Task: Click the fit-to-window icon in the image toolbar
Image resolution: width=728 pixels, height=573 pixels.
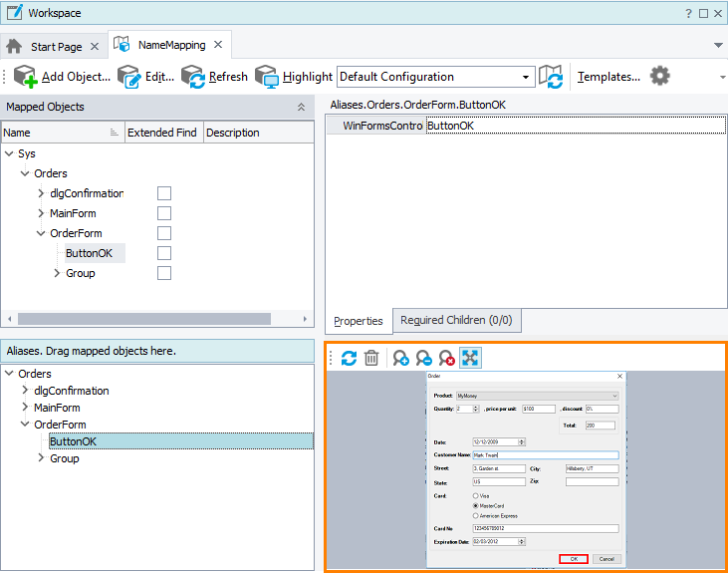Action: point(470,358)
